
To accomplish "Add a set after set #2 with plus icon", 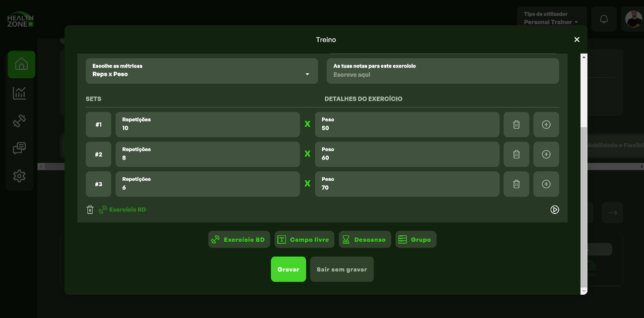I will point(546,155).
